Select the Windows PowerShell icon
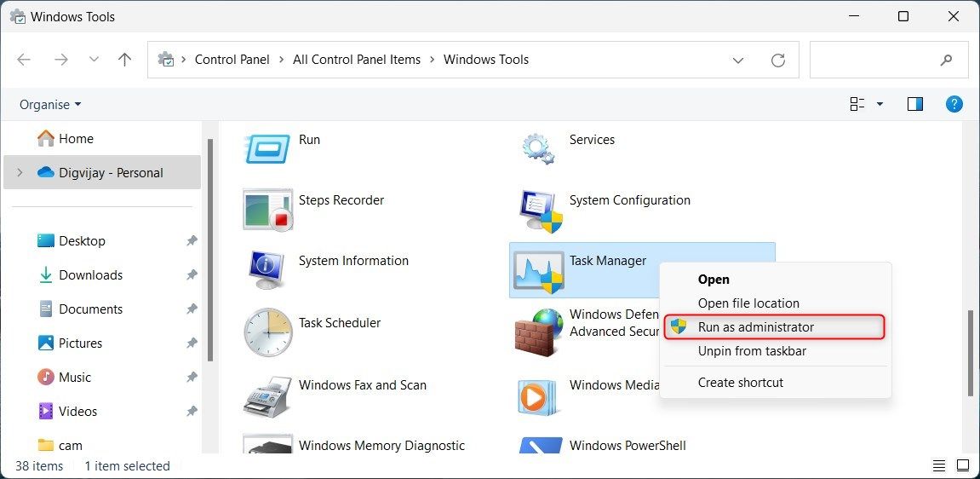This screenshot has height=479, width=980. pyautogui.click(x=541, y=445)
